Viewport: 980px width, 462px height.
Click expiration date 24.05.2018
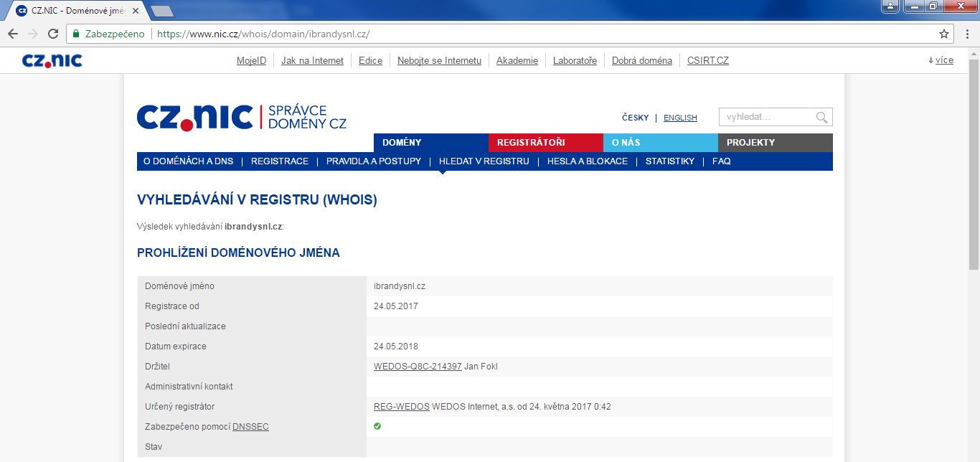coord(396,346)
